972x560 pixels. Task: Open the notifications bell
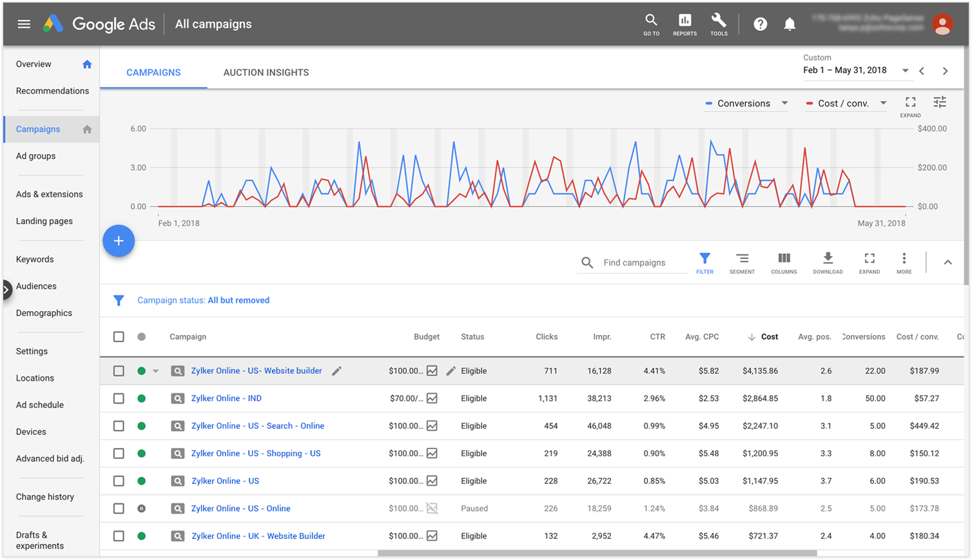790,24
